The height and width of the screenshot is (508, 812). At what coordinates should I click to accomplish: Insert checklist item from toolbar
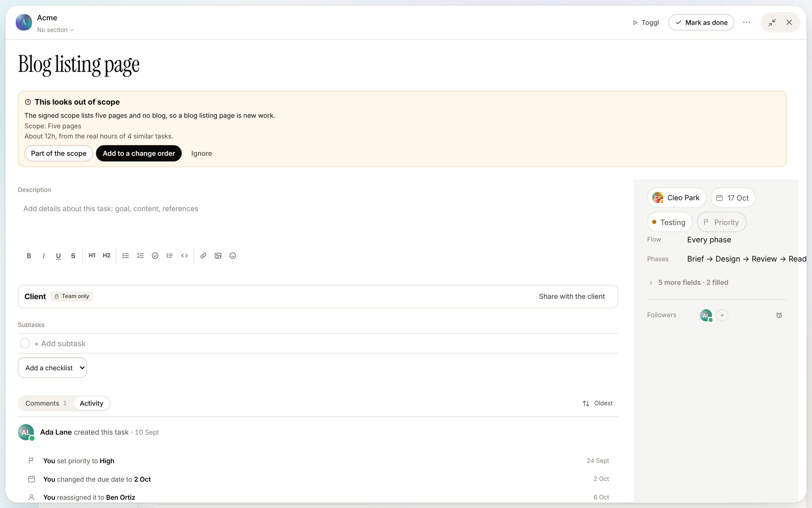tap(155, 256)
